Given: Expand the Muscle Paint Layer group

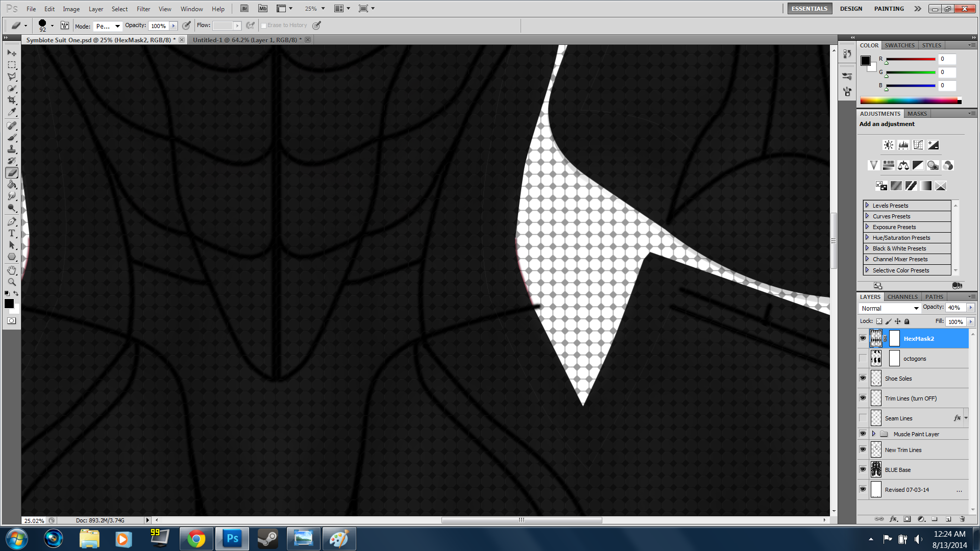Looking at the screenshot, I should [874, 434].
